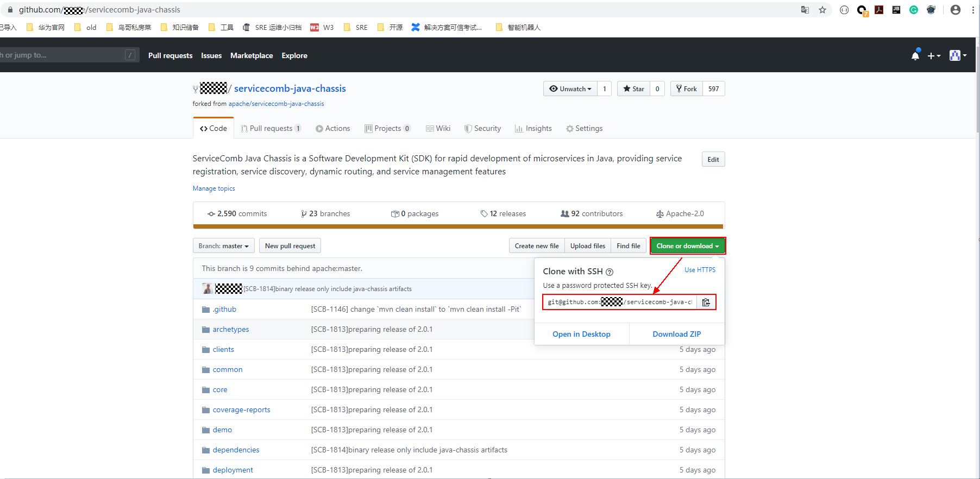Open the coverage-reports folder
The image size is (980, 479).
click(241, 409)
